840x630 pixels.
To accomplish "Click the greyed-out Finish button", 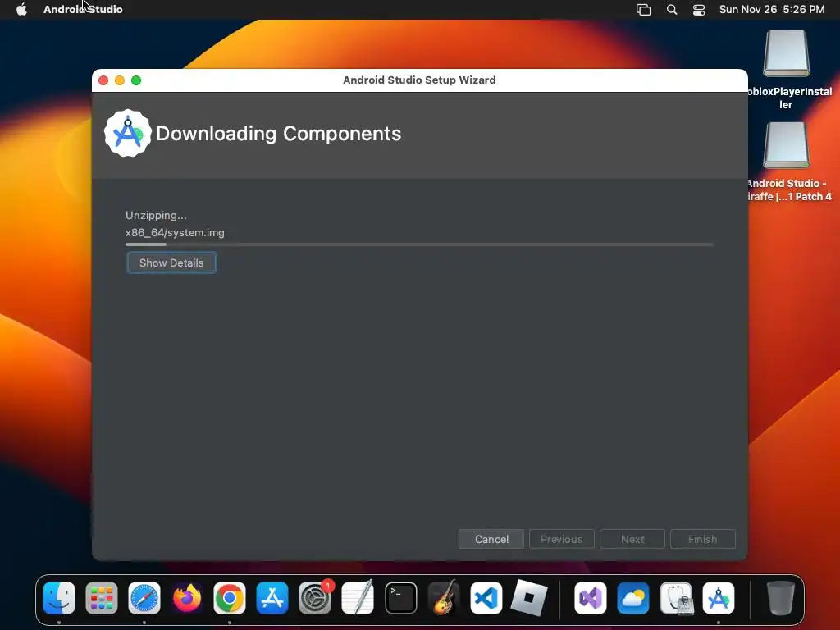I will point(702,539).
